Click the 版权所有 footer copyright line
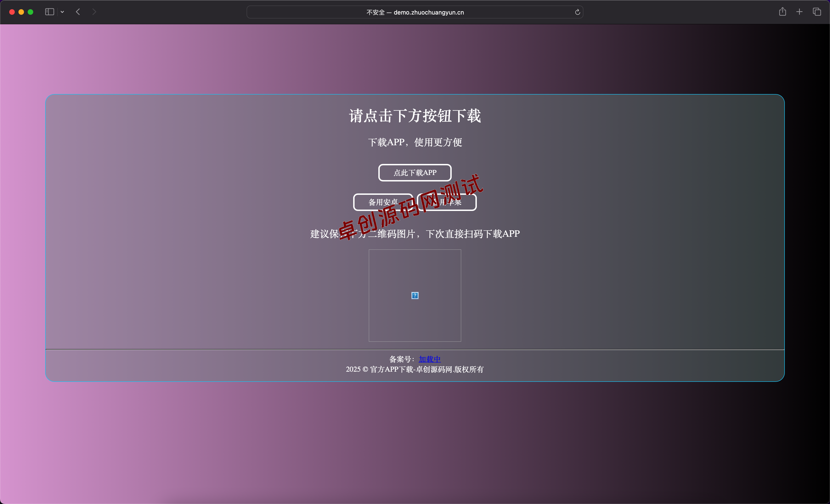Screen dimensions: 830x504 coord(415,369)
